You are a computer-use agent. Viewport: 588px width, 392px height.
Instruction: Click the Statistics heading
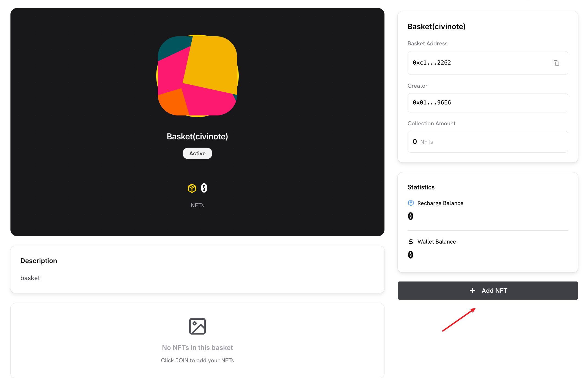click(x=421, y=187)
